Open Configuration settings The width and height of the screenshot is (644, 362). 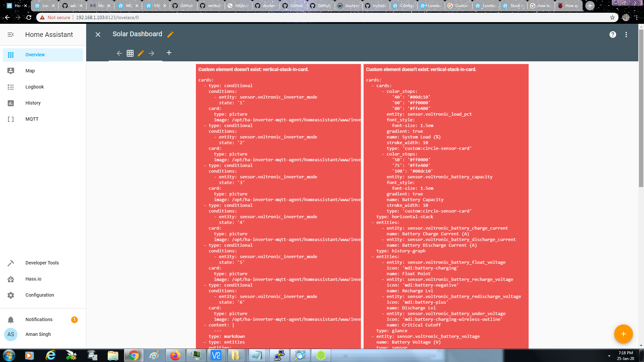pyautogui.click(x=40, y=295)
